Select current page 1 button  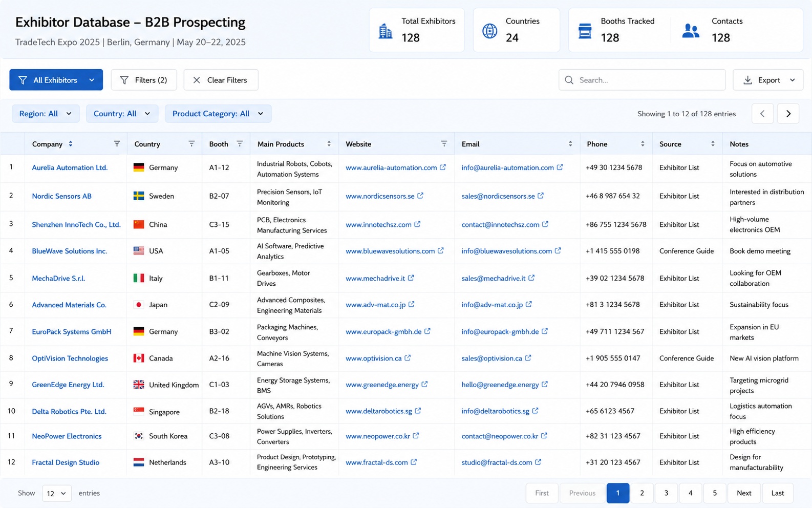click(618, 493)
